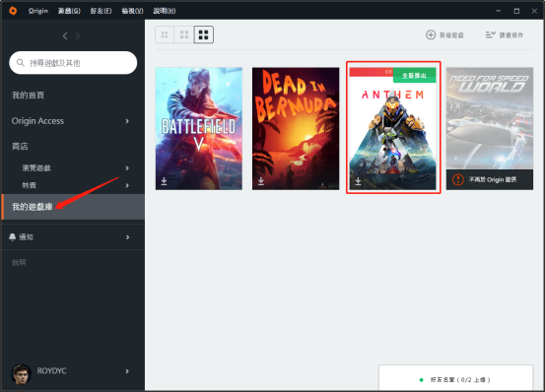Screen dimensions: 545x392
Task: Click the search magnifier icon
Action: 21,63
